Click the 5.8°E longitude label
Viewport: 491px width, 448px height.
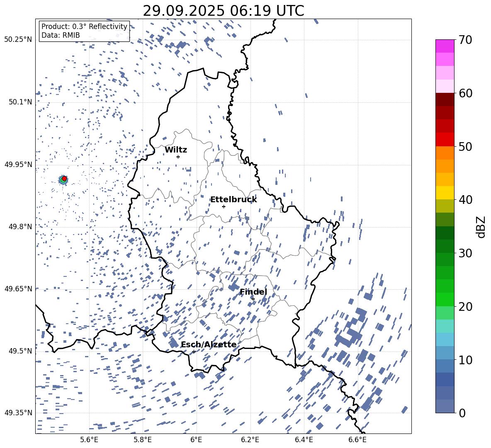[143, 440]
